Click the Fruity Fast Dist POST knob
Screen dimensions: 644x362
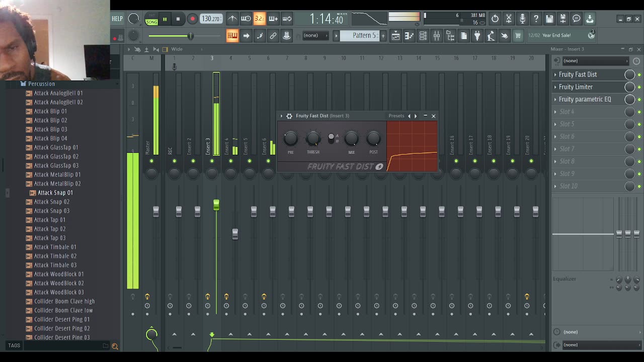(373, 138)
